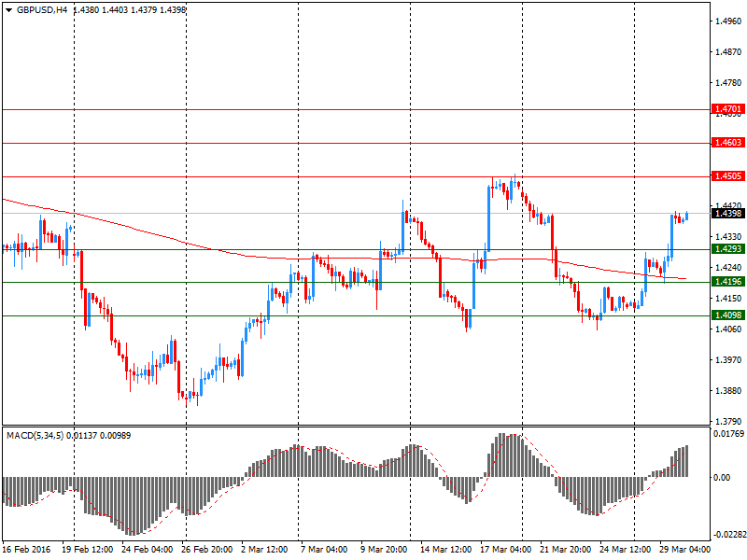The height and width of the screenshot is (560, 747).
Task: Click the 21 Mar 20:00 time label
Action: point(566,550)
